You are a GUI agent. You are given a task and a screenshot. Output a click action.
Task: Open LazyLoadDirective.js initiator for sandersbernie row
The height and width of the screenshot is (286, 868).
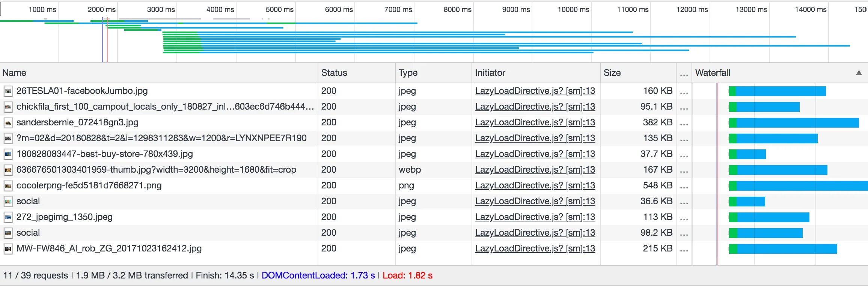coord(535,122)
